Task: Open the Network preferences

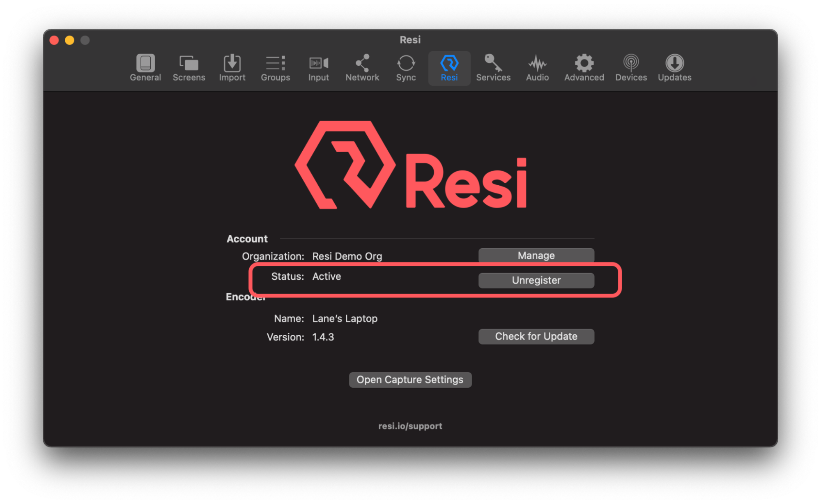Action: pos(362,68)
